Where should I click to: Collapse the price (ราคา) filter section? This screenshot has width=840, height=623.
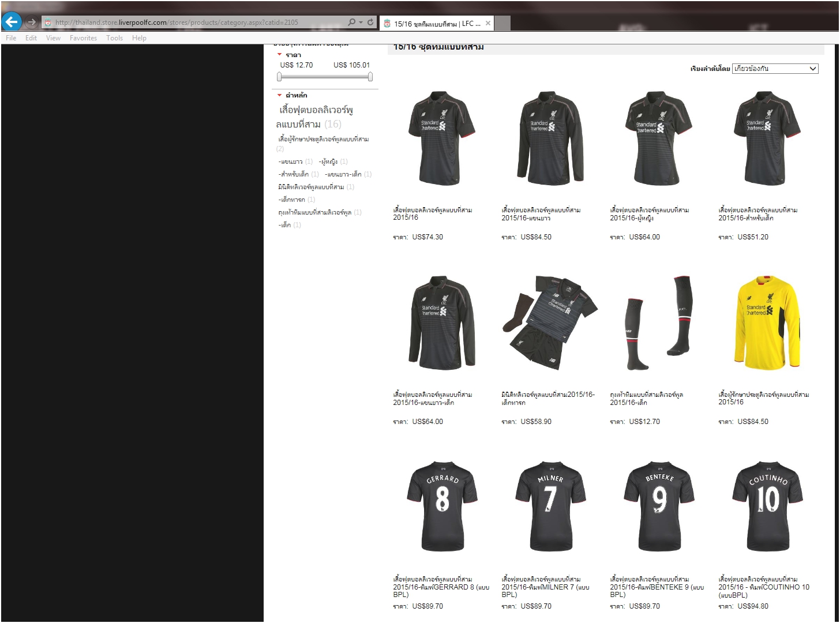(280, 55)
